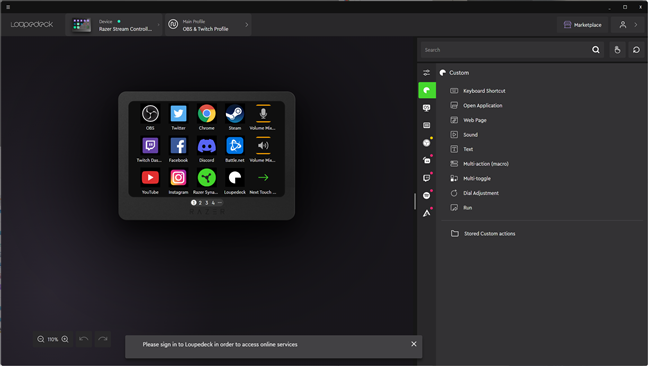Open the sliders settings sidebar icon
The image size is (648, 366).
(426, 73)
